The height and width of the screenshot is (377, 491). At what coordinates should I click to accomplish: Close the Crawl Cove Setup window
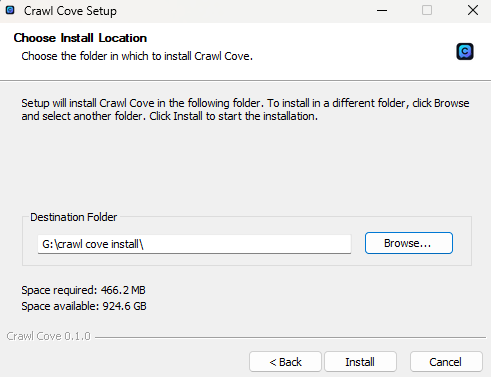[x=473, y=11]
